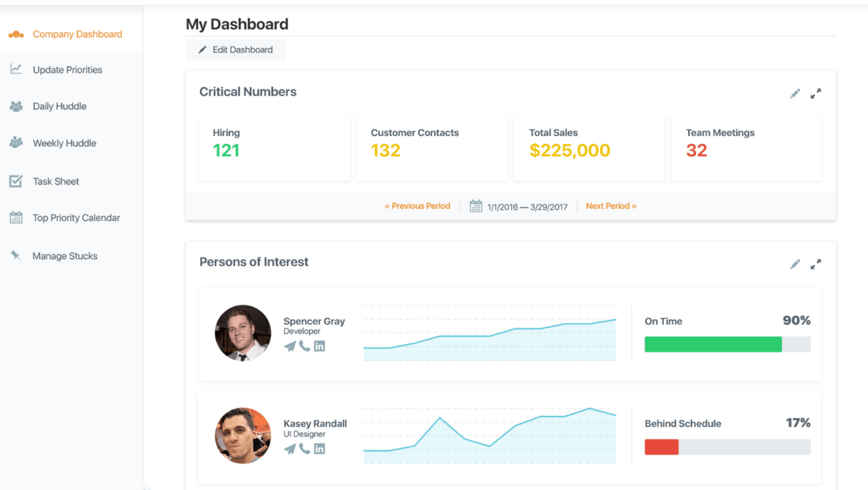Viewport: 868px width, 490px height.
Task: Go to the Previous Period link
Action: coord(418,206)
